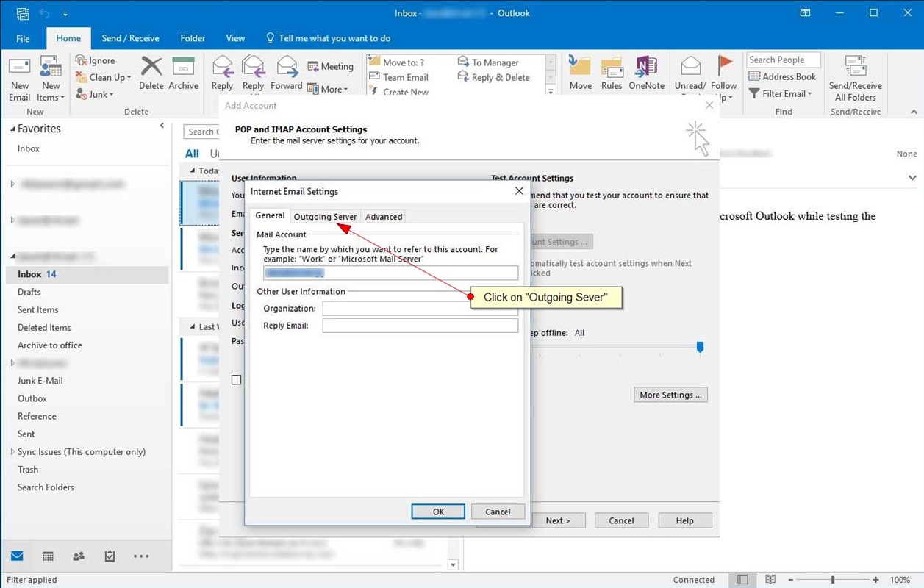
Task: Forward the selected message
Action: pos(286,73)
